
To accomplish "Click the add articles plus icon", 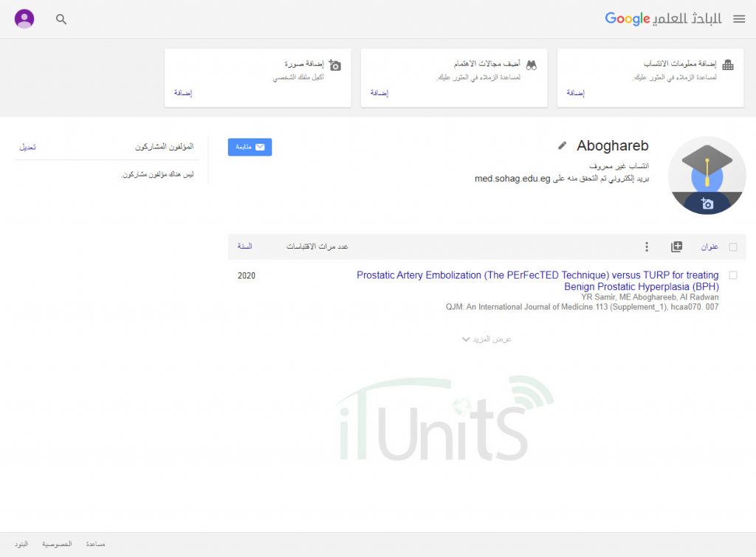I will tap(676, 246).
